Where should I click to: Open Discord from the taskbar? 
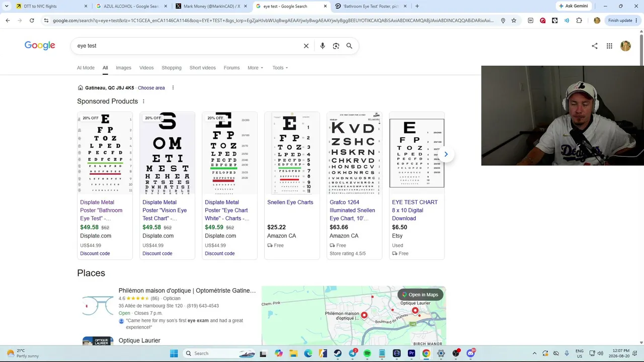click(x=470, y=353)
